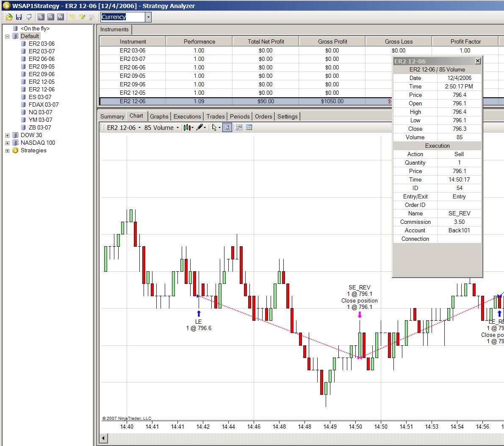The height and width of the screenshot is (446, 504).
Task: Select ZB 03-07 in the tree
Action: (x=39, y=127)
